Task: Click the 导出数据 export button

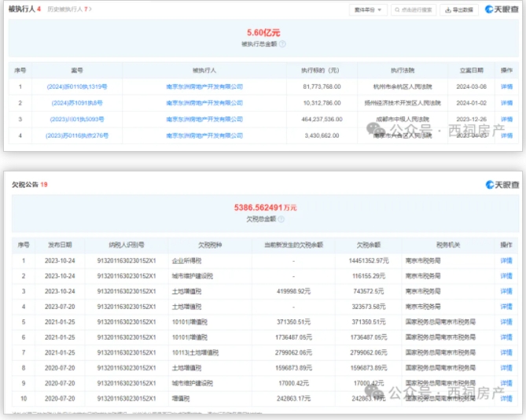Action: click(459, 10)
